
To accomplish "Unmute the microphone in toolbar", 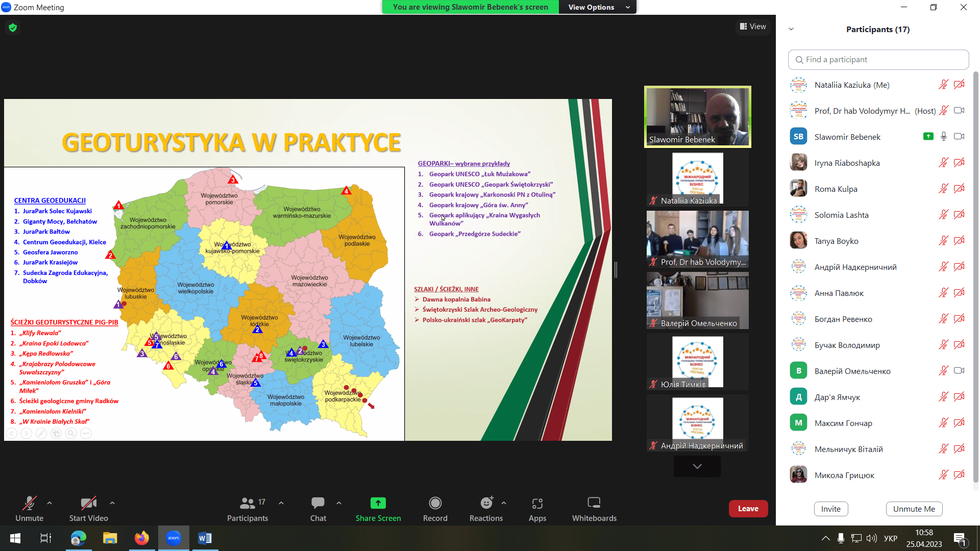I will 29,509.
